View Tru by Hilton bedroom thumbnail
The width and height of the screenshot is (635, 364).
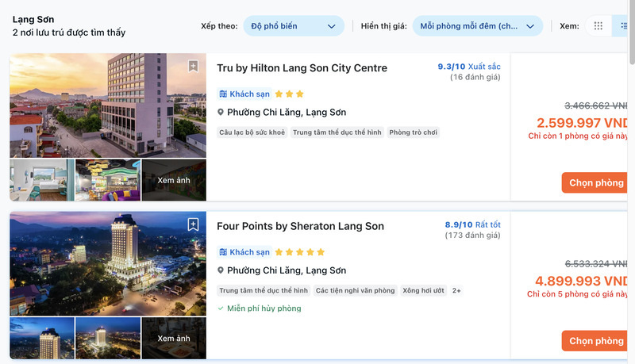(41, 180)
